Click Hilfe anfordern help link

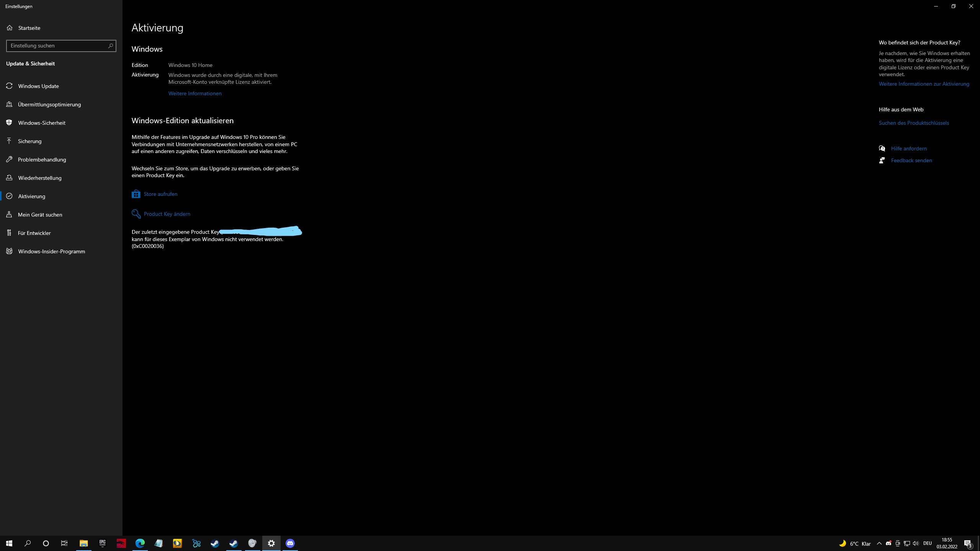[908, 148]
